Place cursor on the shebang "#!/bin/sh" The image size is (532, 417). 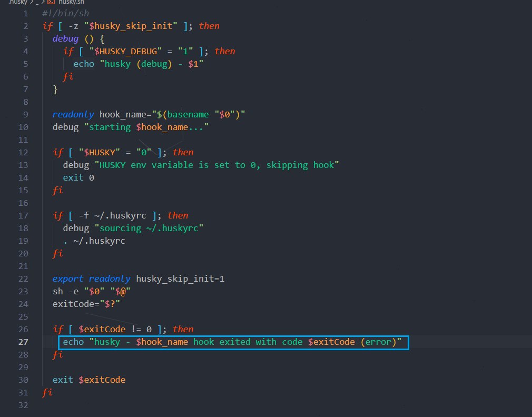[65, 13]
